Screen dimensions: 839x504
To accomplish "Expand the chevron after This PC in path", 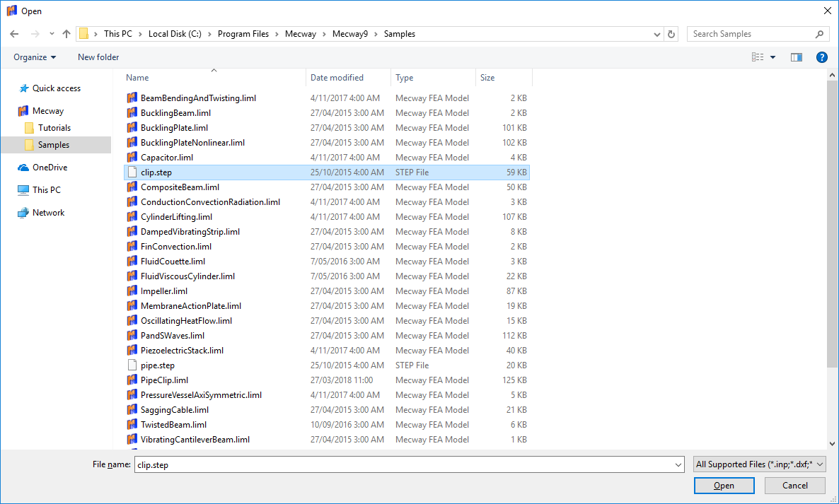I will click(x=140, y=34).
